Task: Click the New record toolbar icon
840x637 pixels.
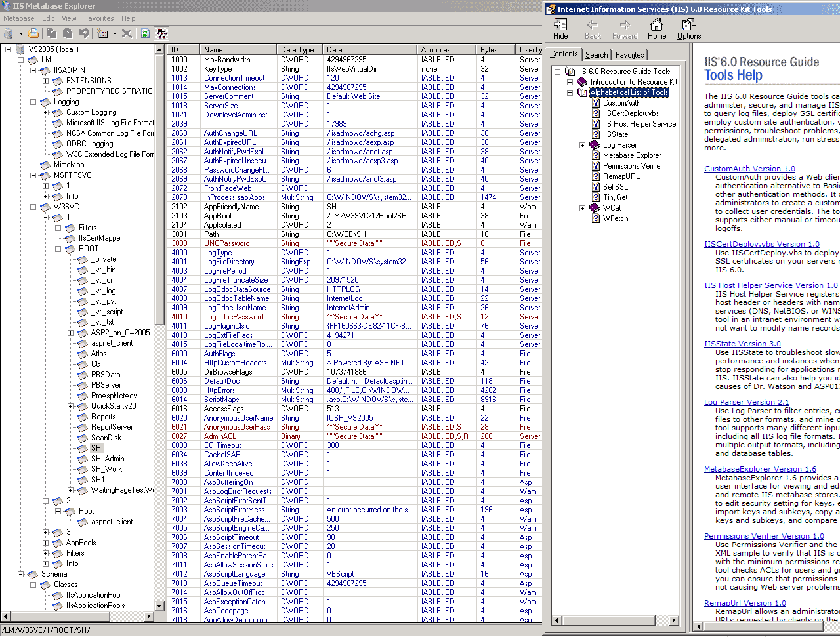Action: pyautogui.click(x=102, y=33)
